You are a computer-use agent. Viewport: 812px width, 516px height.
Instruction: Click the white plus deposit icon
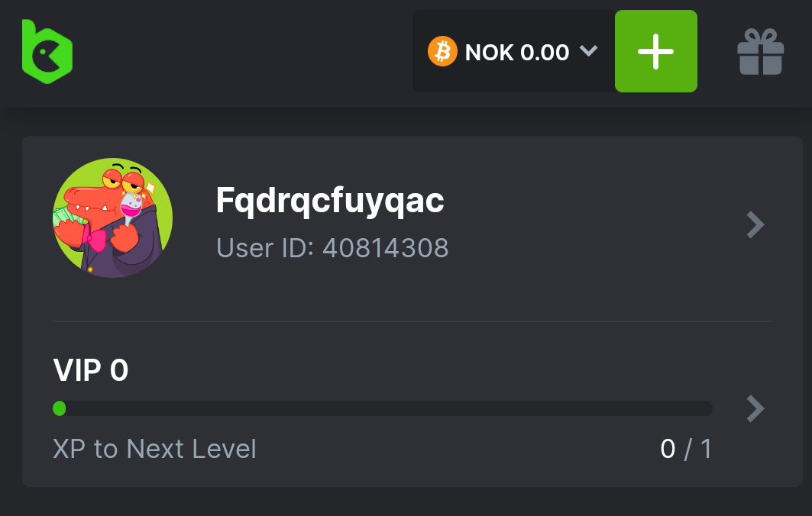point(655,51)
